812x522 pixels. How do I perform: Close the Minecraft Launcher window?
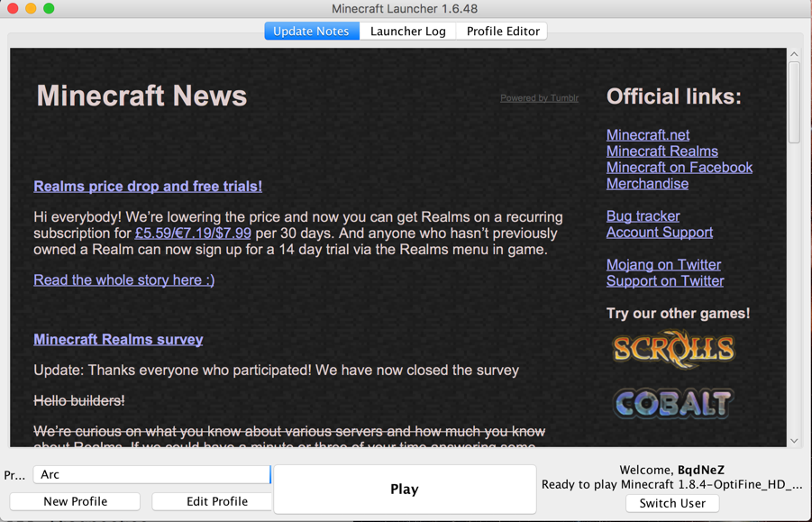[x=13, y=8]
